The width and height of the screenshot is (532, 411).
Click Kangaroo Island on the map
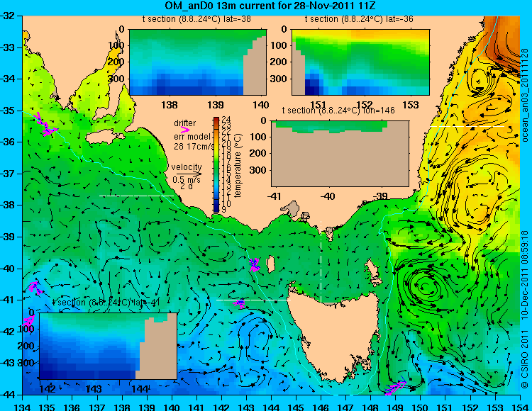coord(104,137)
